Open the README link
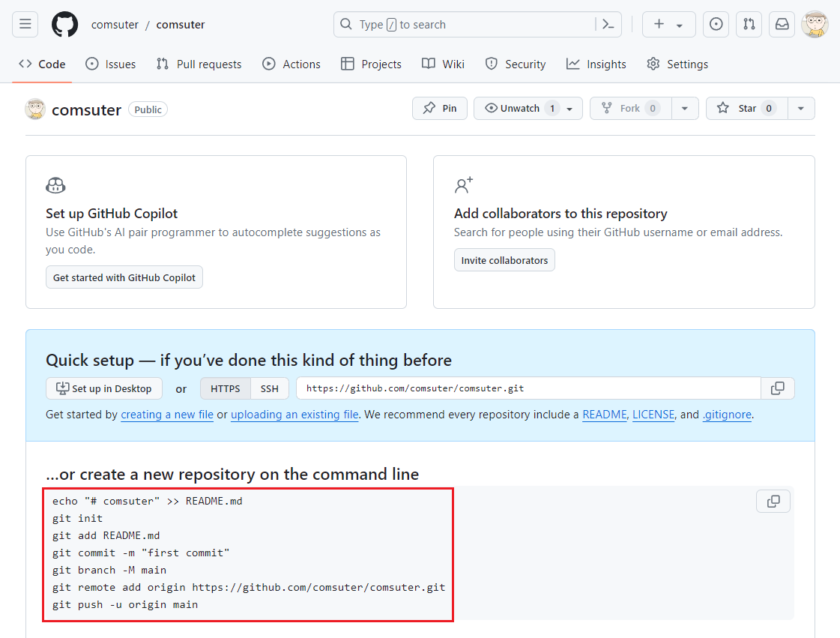Screen dimensions: 840x638 pos(604,415)
